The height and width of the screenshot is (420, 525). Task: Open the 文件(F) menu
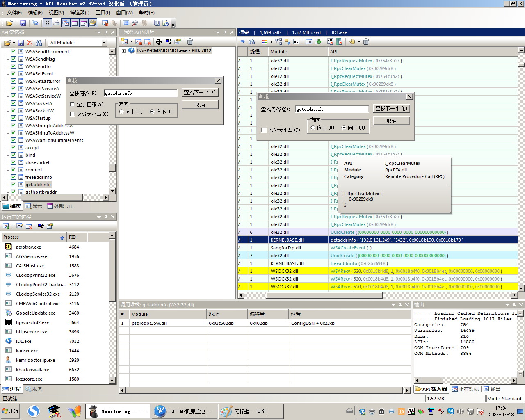pyautogui.click(x=14, y=13)
